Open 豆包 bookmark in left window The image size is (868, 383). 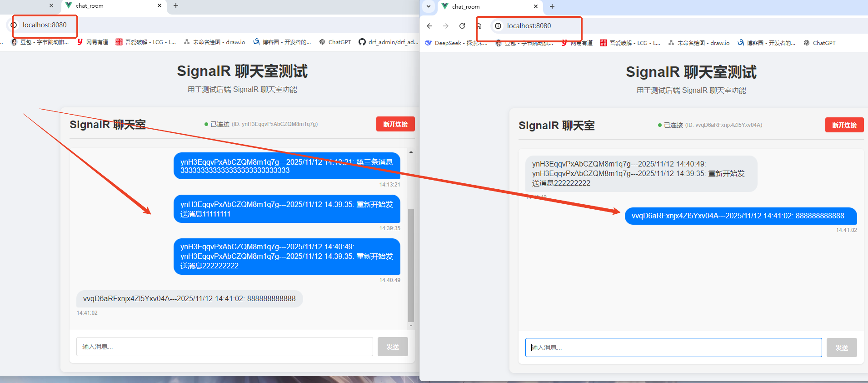pos(40,42)
